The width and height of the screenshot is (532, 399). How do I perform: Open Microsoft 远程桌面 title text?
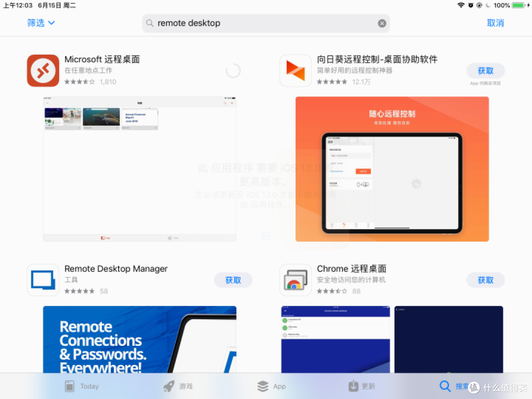click(102, 60)
